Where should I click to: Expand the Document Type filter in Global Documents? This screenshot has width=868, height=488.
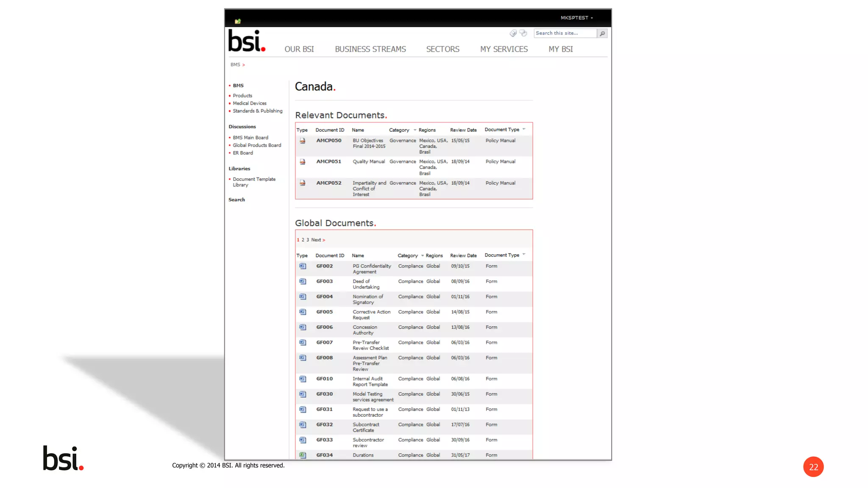coord(524,255)
